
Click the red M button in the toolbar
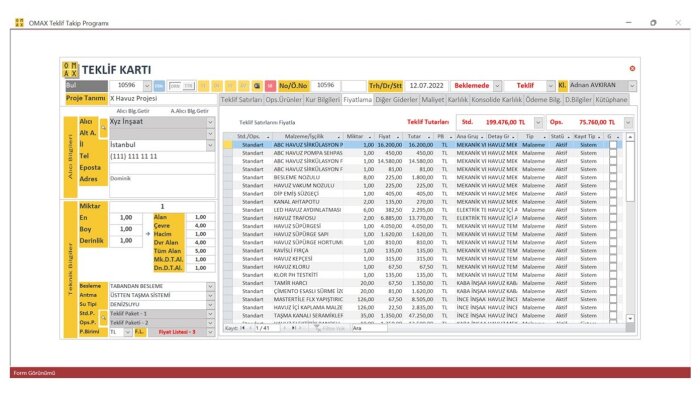270,86
